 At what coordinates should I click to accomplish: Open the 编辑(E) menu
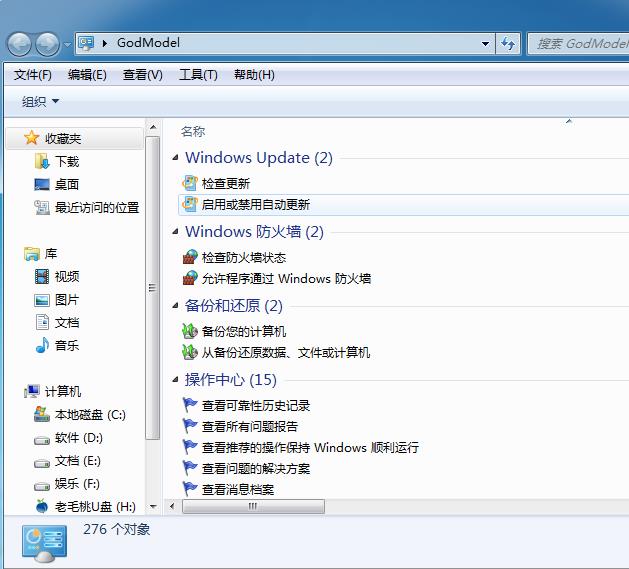[87, 75]
